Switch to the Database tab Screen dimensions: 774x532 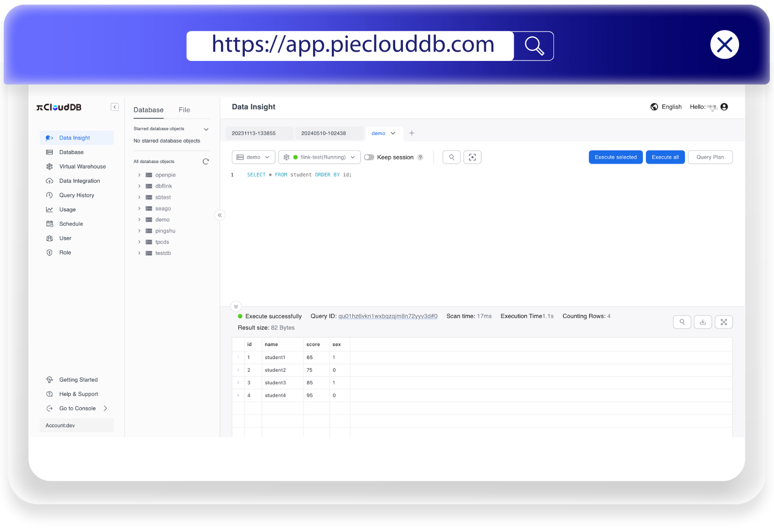coord(149,110)
